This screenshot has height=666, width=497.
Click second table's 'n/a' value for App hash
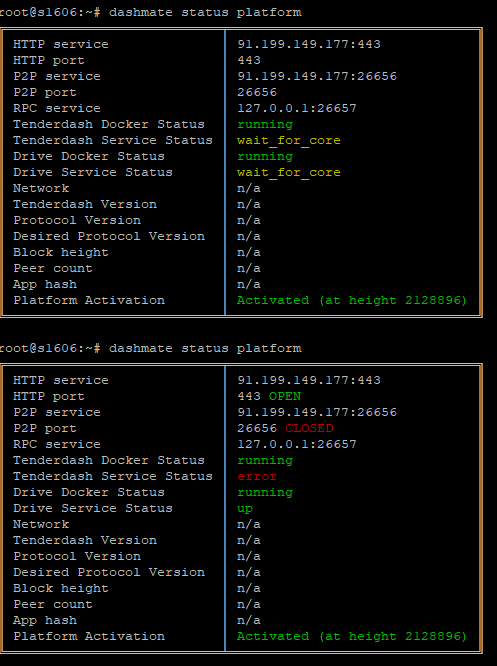pos(249,621)
